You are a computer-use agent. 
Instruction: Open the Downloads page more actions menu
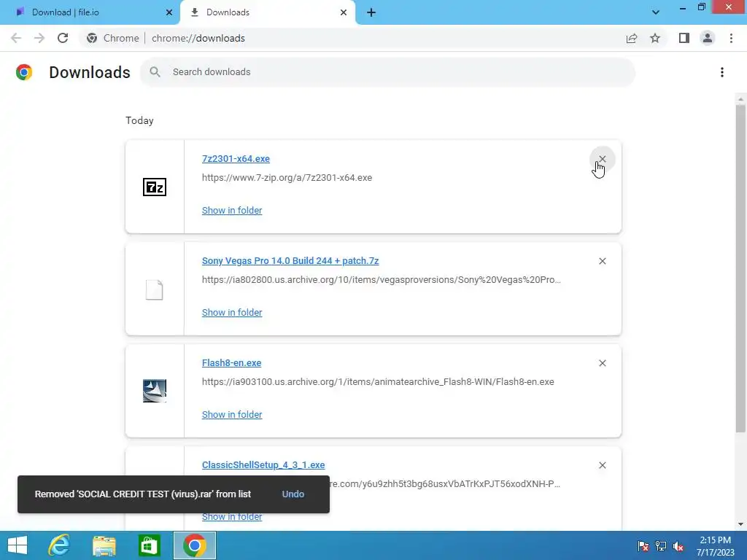pos(721,72)
